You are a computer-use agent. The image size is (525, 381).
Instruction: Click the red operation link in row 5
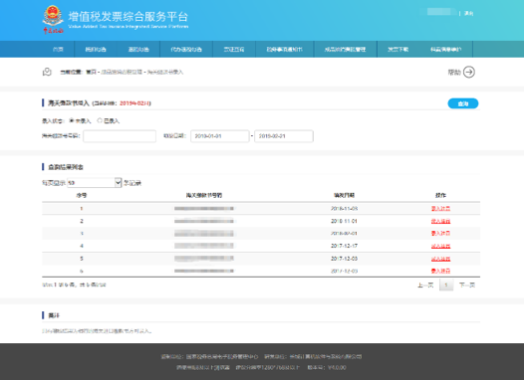tap(440, 258)
